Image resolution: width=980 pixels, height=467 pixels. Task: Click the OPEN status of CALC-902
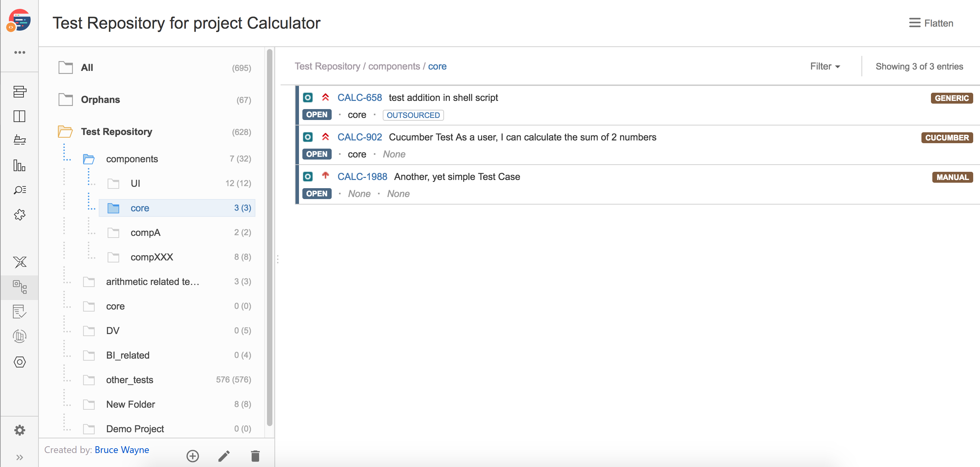317,154
